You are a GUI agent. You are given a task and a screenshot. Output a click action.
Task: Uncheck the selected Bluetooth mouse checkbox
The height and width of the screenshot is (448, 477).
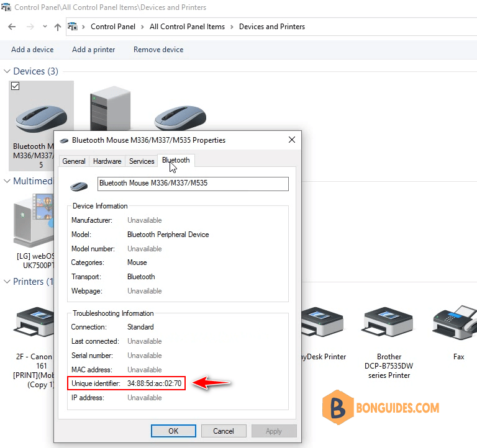(15, 86)
